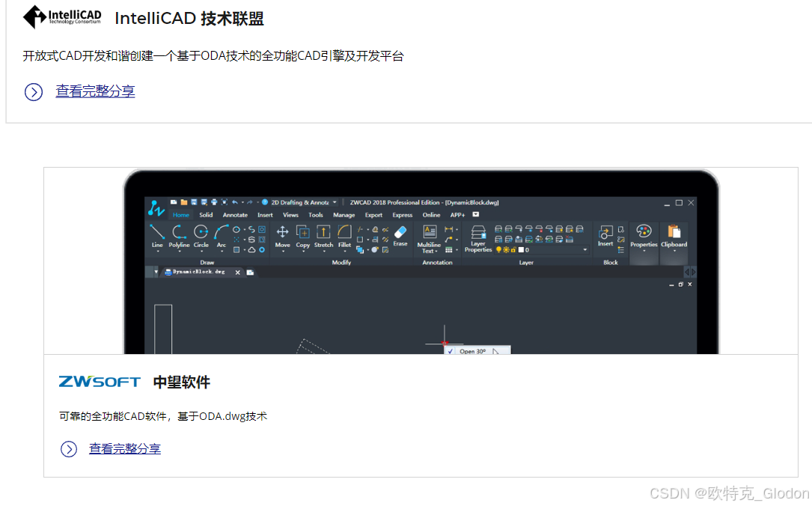This screenshot has width=812, height=506.
Task: Toggle the checked Open 30° menu entry
Action: coord(477,350)
